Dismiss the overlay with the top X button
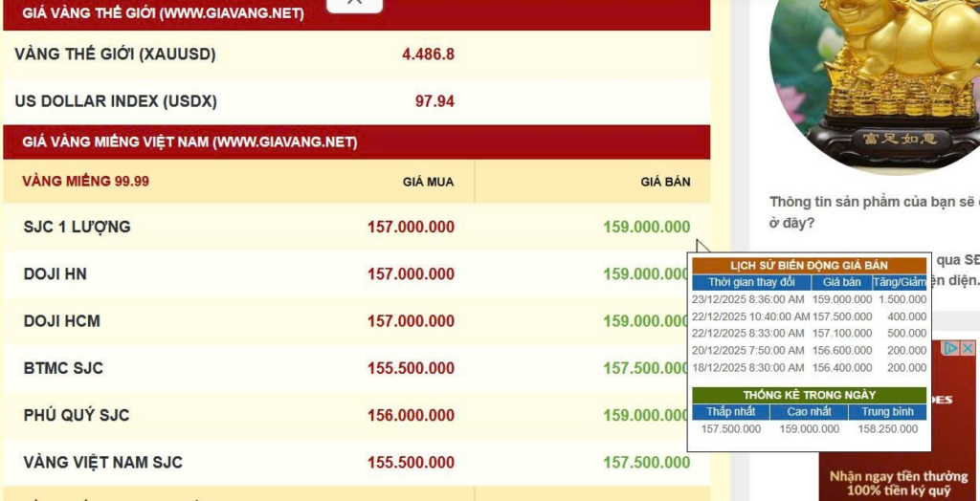The image size is (980, 501). tap(354, 3)
